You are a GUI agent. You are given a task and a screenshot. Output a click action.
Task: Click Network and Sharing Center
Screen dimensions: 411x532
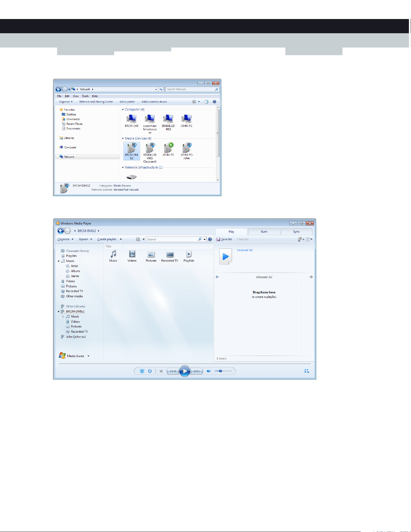(x=96, y=102)
